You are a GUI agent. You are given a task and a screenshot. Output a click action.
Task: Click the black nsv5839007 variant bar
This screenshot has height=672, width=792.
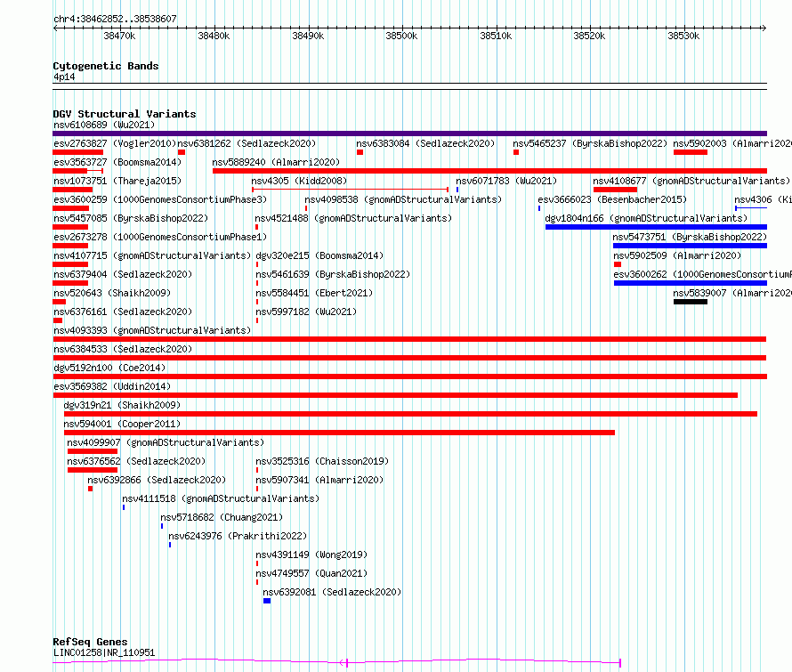691,302
